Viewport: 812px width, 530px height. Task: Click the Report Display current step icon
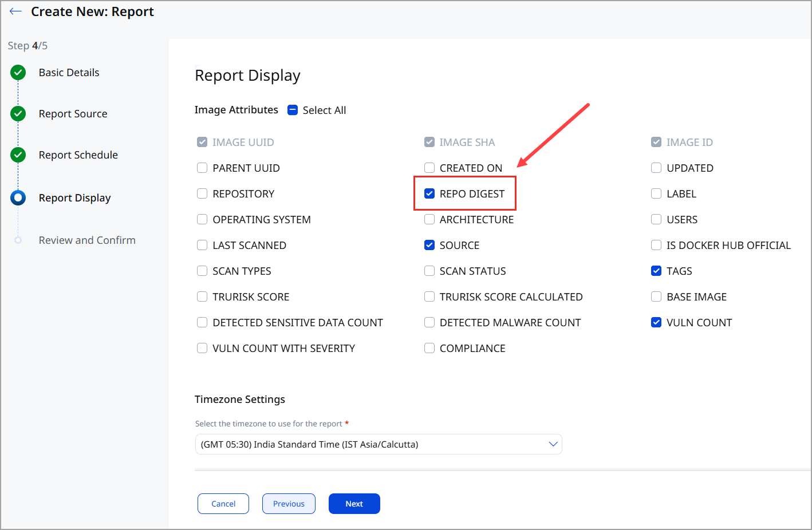click(x=18, y=198)
